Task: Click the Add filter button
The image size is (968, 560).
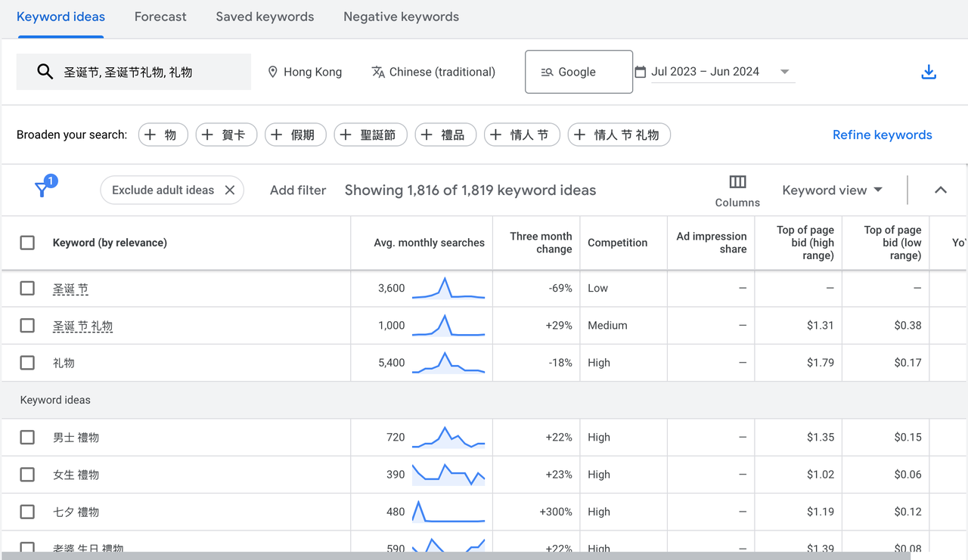Action: pyautogui.click(x=298, y=190)
